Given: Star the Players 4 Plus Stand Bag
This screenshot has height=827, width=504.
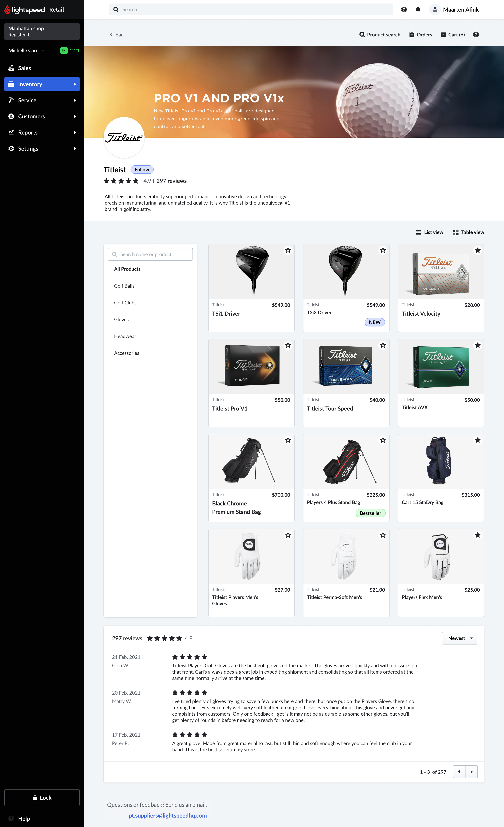Looking at the screenshot, I should coord(383,440).
